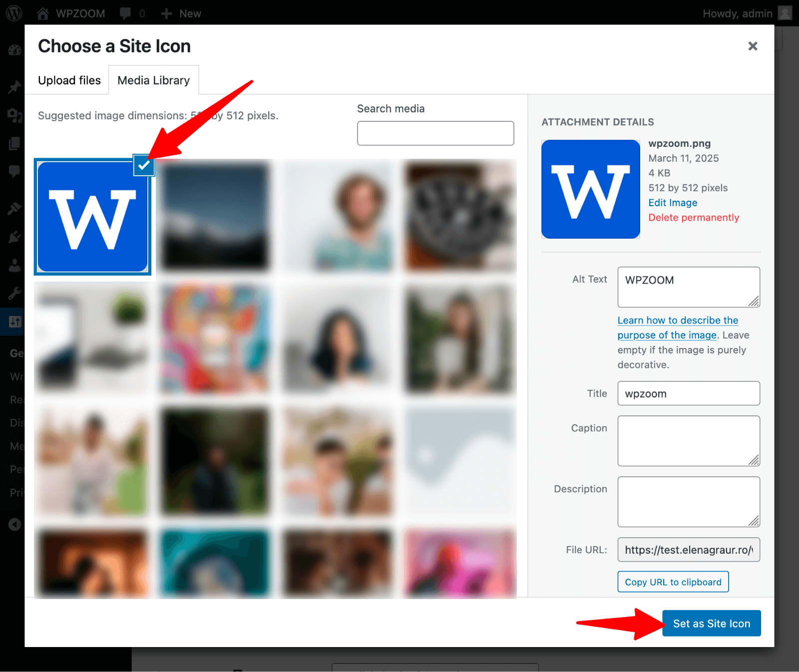799x672 pixels.
Task: Click the Description text area
Action: [689, 502]
